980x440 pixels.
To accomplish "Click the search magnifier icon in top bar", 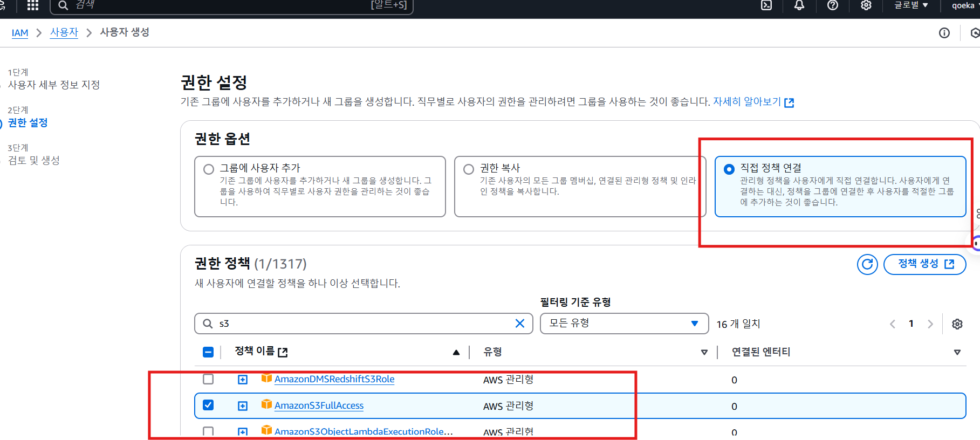I will tap(63, 5).
